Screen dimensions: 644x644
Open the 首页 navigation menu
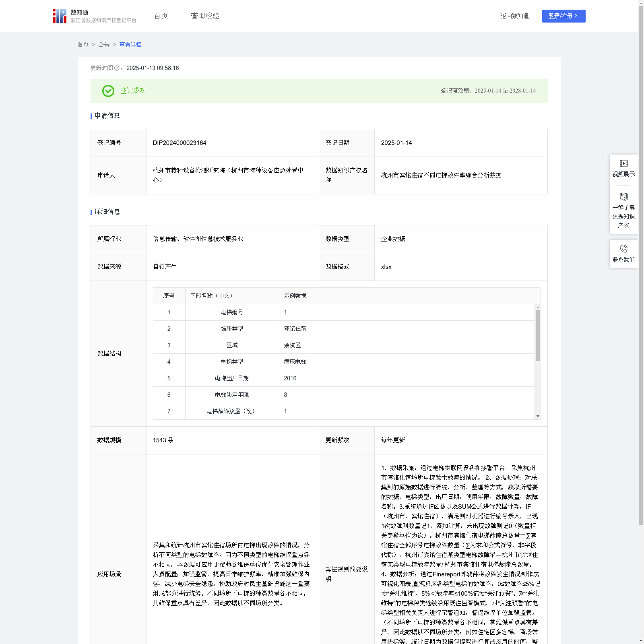pyautogui.click(x=161, y=16)
